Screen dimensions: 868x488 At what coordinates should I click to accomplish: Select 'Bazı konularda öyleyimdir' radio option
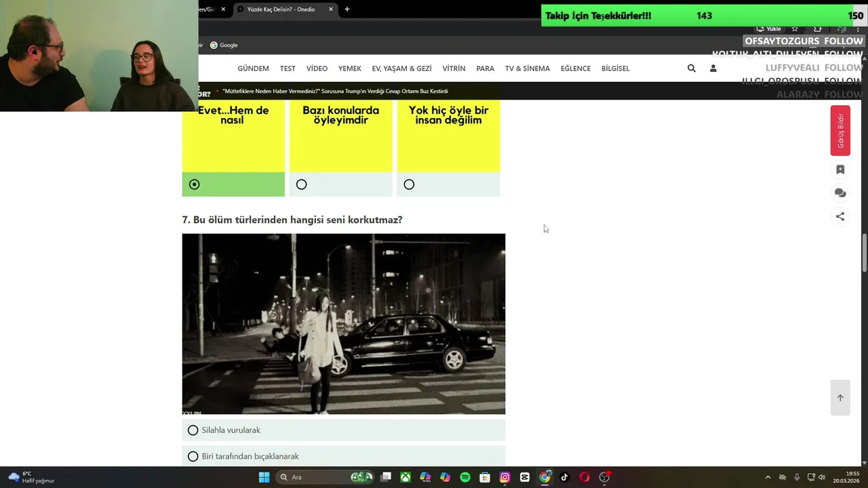click(302, 184)
